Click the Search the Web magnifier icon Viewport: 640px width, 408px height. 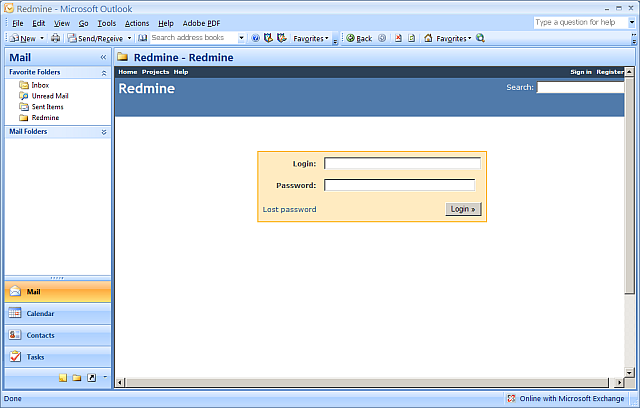[x=480, y=38]
